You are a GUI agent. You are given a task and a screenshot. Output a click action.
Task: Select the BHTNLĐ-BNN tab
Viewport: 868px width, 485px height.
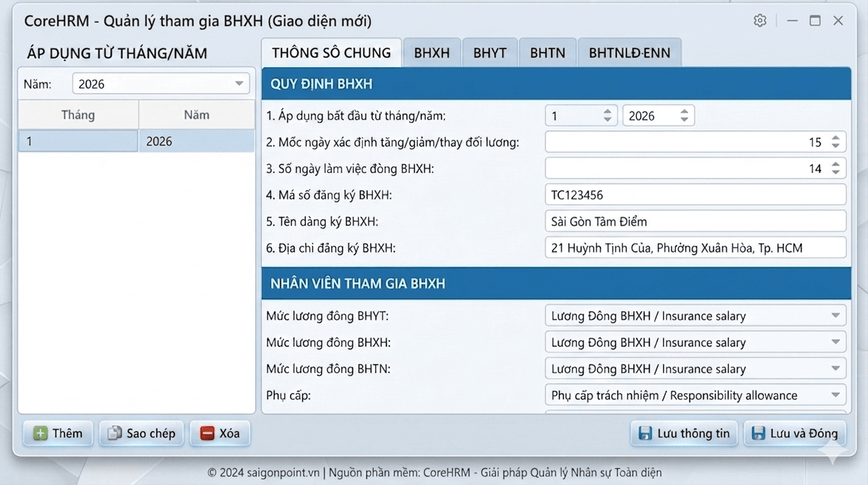(x=630, y=52)
